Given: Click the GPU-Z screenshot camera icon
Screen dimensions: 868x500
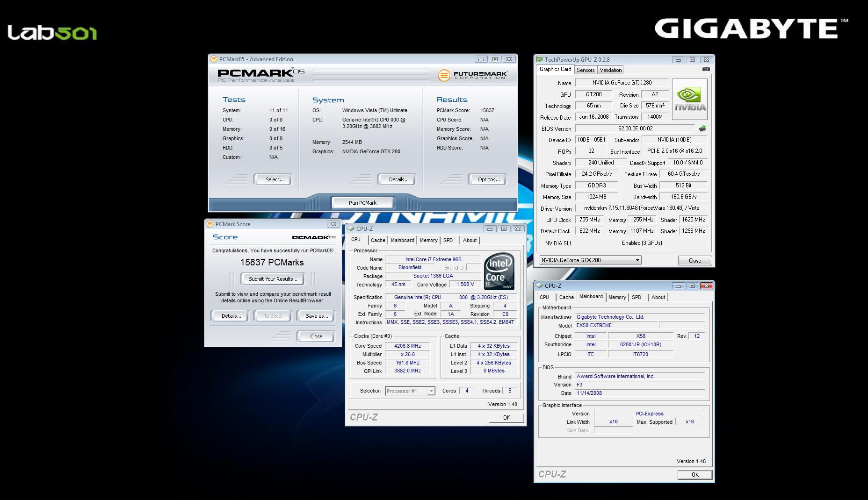Looking at the screenshot, I should tap(706, 69).
